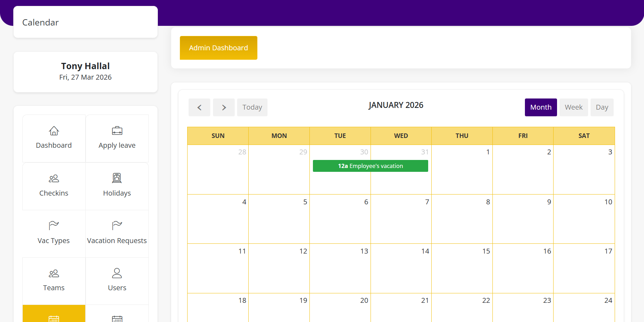Click the January 9 date cell

pos(523,219)
